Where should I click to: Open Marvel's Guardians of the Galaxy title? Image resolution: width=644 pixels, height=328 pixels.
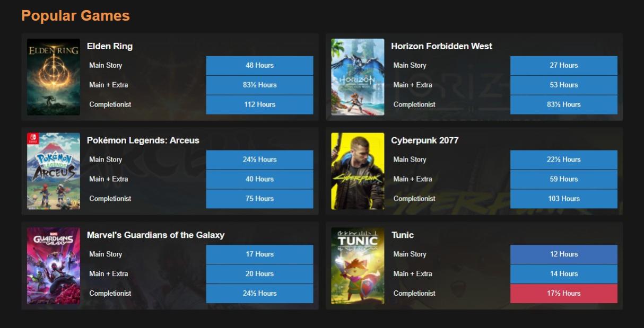click(155, 235)
